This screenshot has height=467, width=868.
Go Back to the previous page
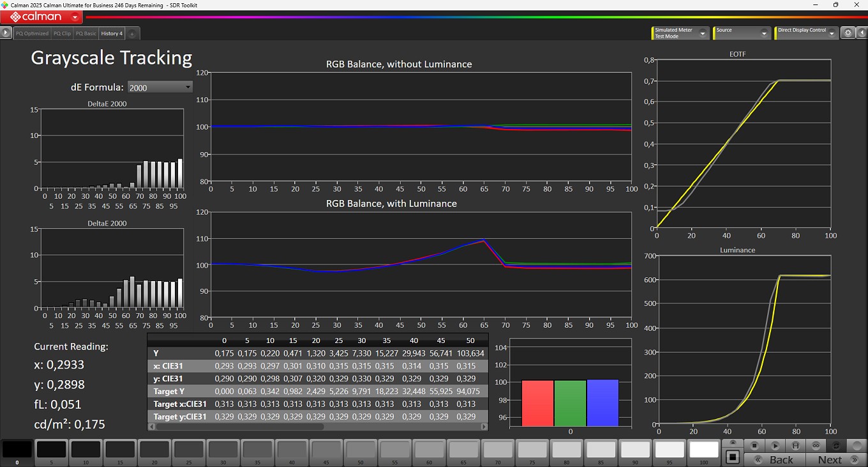(775, 459)
